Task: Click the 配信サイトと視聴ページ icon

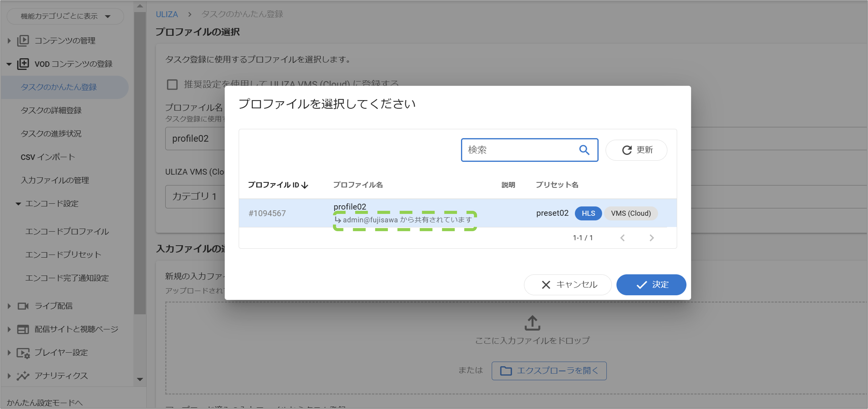Action: click(23, 329)
